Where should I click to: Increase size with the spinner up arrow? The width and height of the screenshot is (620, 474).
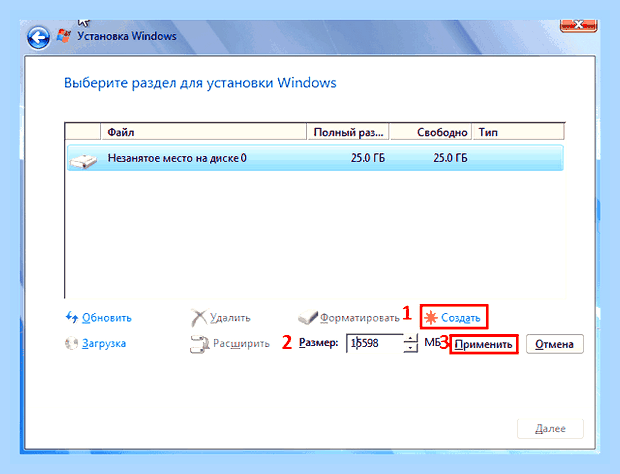click(x=411, y=339)
